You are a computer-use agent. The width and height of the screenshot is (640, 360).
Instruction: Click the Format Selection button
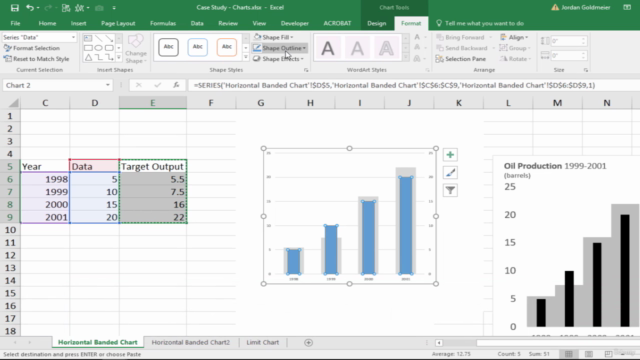[31, 48]
